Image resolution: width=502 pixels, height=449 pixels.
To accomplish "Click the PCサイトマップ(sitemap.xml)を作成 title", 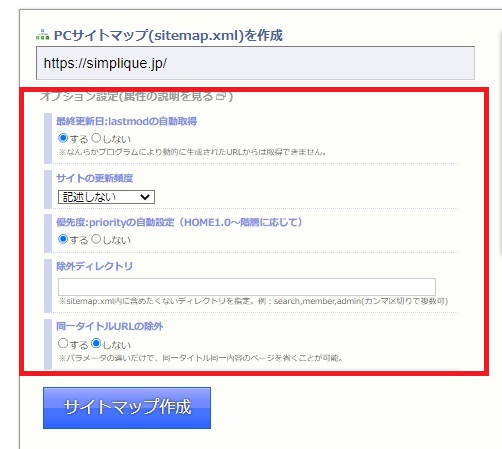I will [x=168, y=35].
